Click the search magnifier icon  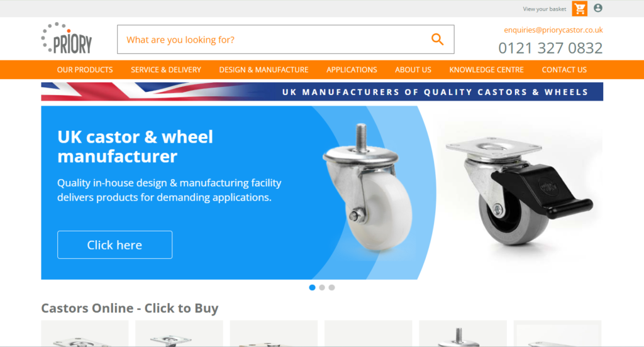(438, 40)
